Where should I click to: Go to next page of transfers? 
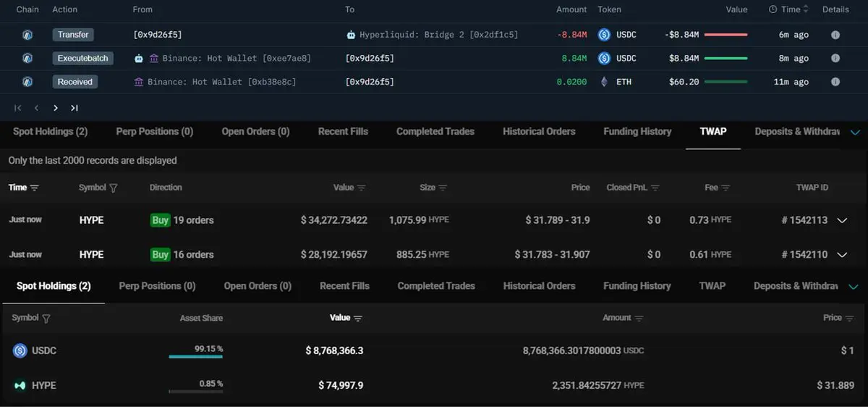click(x=56, y=108)
